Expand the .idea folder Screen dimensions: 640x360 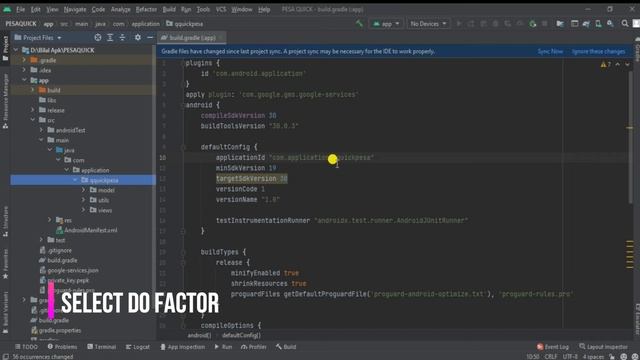point(24,70)
